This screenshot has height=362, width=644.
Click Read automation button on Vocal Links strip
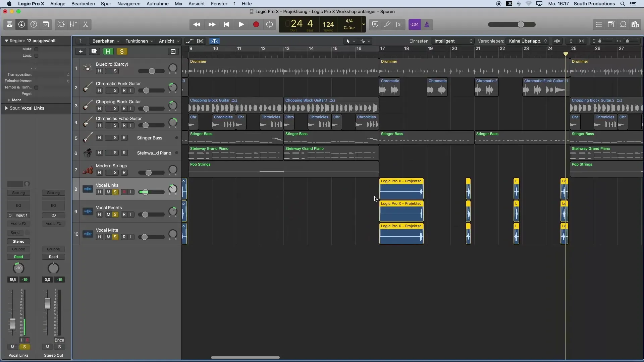(18, 257)
